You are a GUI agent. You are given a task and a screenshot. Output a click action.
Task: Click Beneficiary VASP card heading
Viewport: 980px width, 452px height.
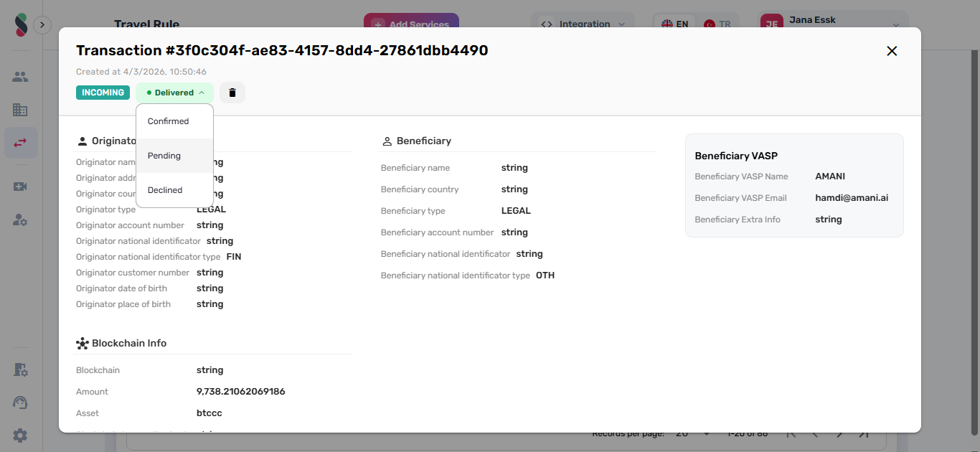coord(736,156)
